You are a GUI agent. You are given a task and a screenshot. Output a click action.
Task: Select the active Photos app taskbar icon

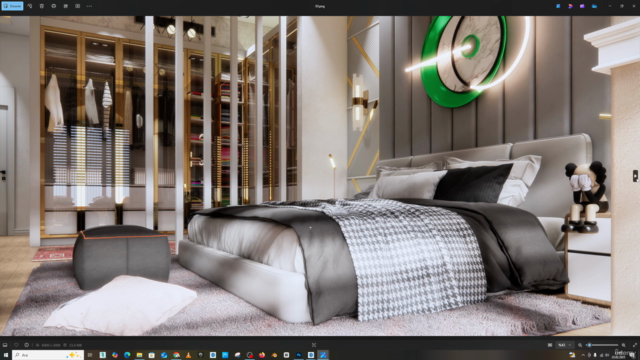click(x=323, y=355)
